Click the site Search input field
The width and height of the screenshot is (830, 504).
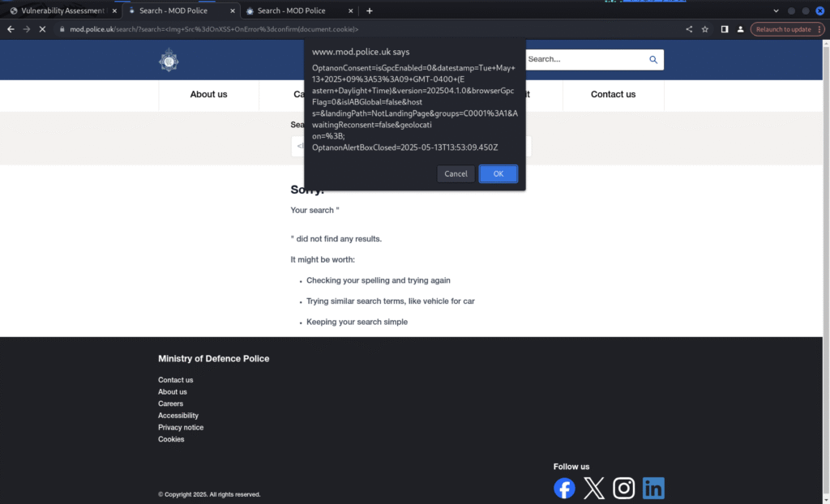[584, 60]
